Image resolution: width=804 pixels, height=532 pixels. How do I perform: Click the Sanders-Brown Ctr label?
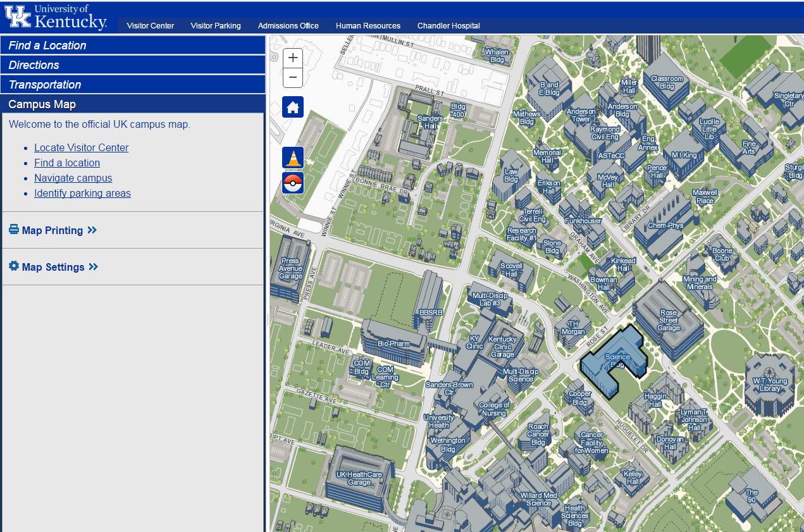(x=449, y=388)
